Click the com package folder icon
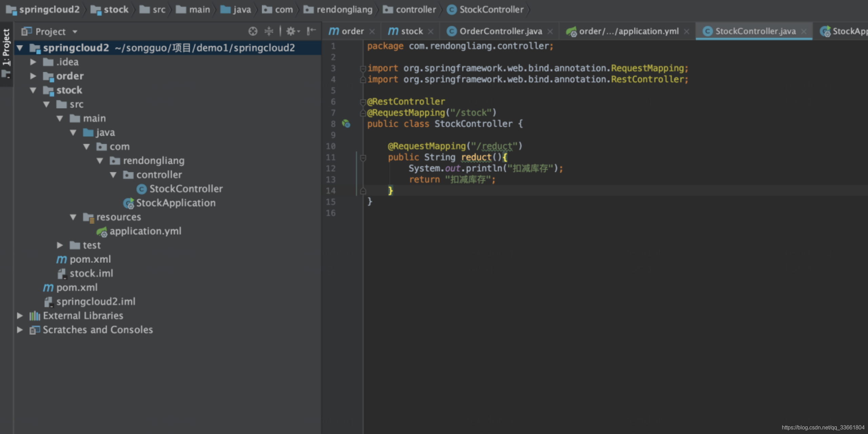 (101, 147)
